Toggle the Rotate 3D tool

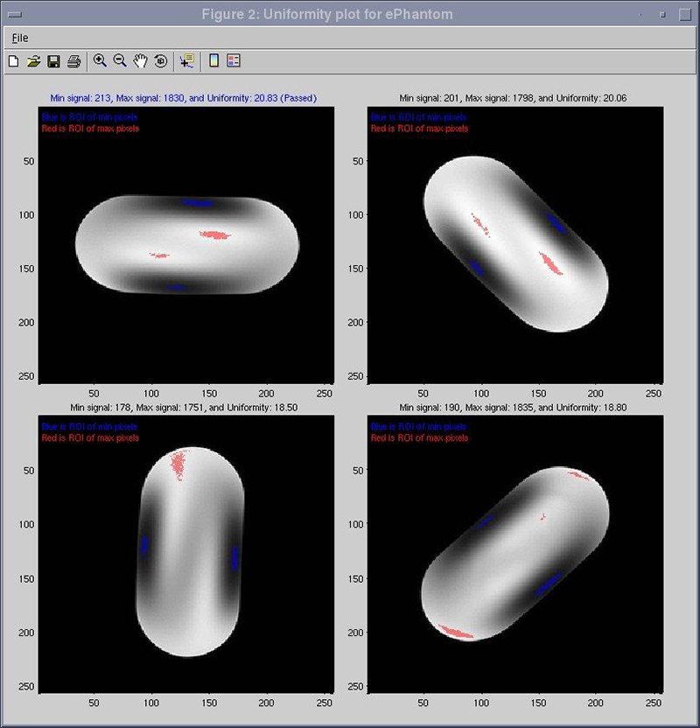point(161,61)
